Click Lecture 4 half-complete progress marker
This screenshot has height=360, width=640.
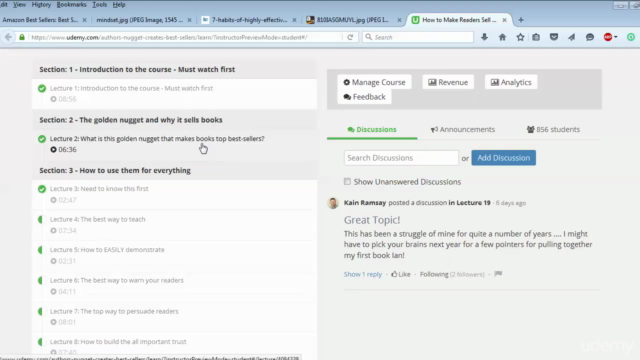pyautogui.click(x=40, y=220)
